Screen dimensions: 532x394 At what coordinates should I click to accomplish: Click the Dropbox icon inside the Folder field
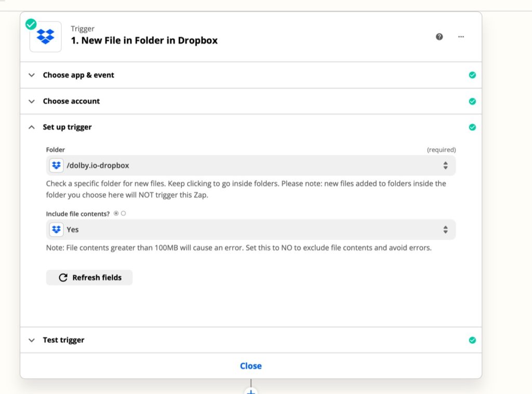click(56, 165)
